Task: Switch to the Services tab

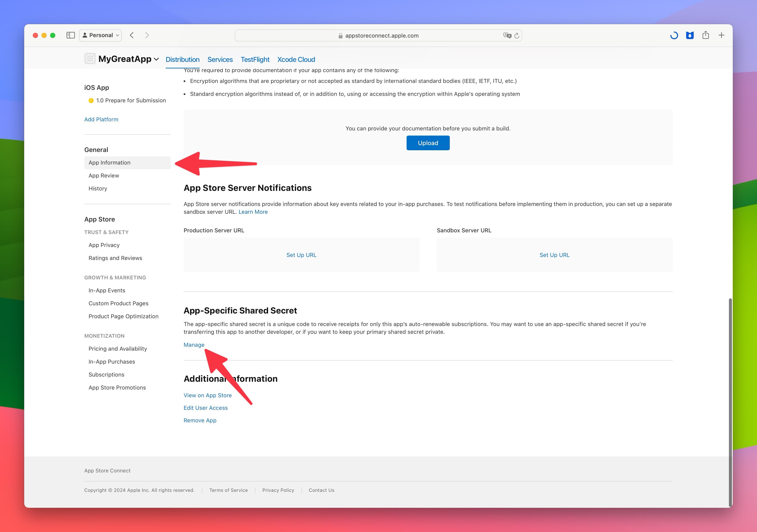Action: [220, 60]
